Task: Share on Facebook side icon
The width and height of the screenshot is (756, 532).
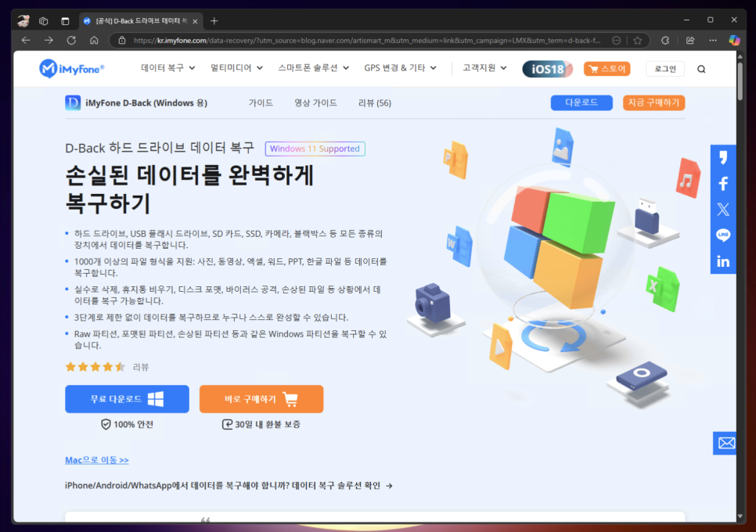Action: tap(723, 184)
